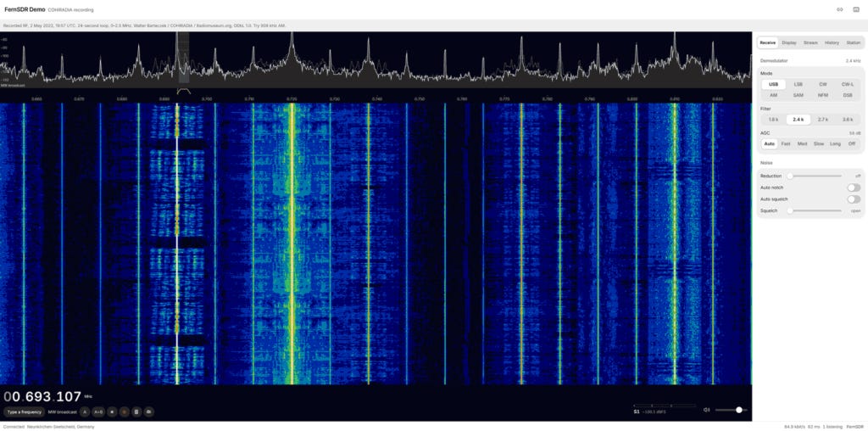The image size is (868, 431).
Task: Adjust the noise Reduction slider
Action: 815,176
